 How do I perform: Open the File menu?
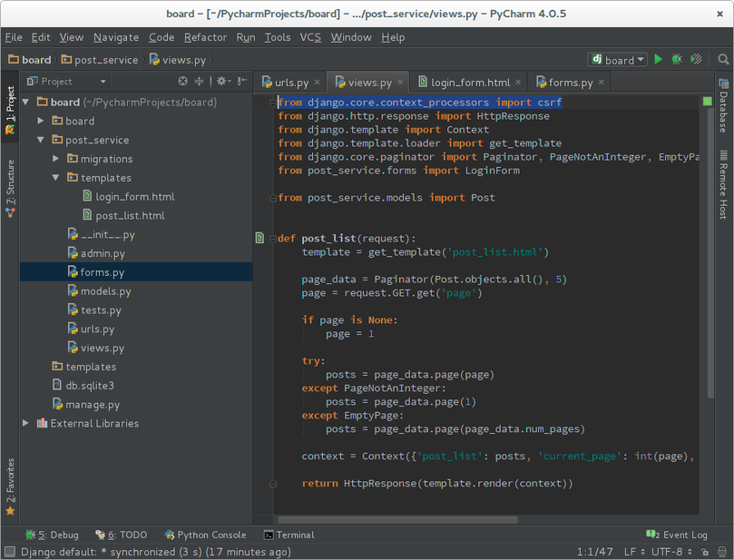pos(14,37)
